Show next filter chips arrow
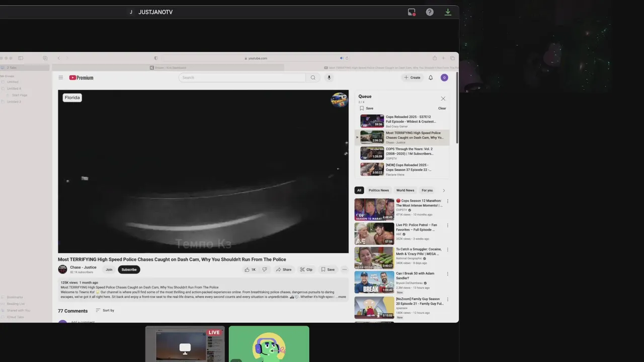This screenshot has width=644, height=362. [444, 191]
